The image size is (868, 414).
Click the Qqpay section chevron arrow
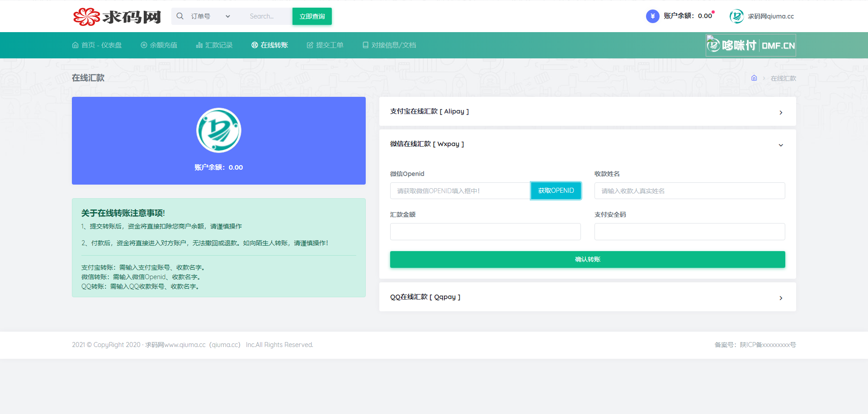coord(781,298)
